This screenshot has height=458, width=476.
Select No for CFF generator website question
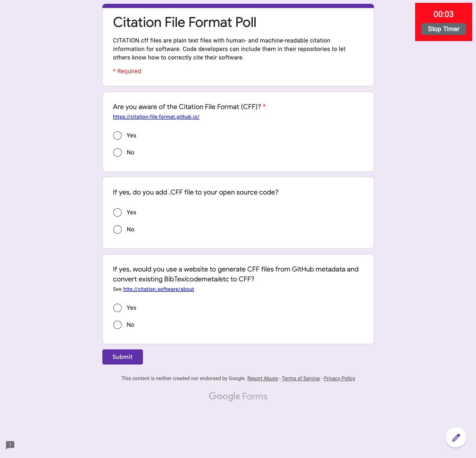(117, 325)
